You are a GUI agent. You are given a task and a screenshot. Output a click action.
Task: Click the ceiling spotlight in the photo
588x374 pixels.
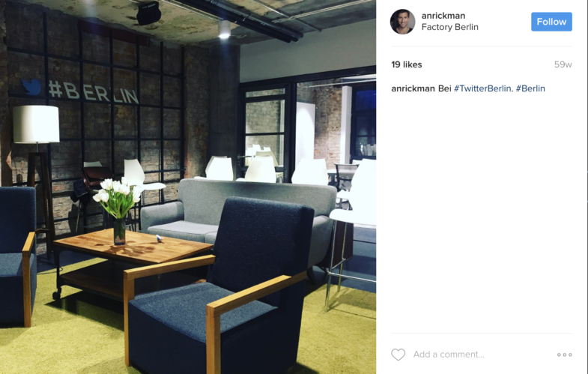click(x=225, y=29)
